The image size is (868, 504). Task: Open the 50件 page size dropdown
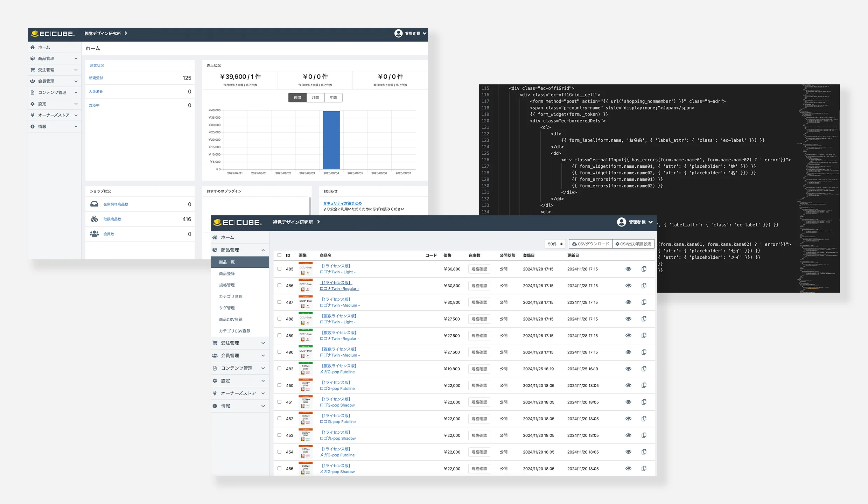(x=555, y=244)
